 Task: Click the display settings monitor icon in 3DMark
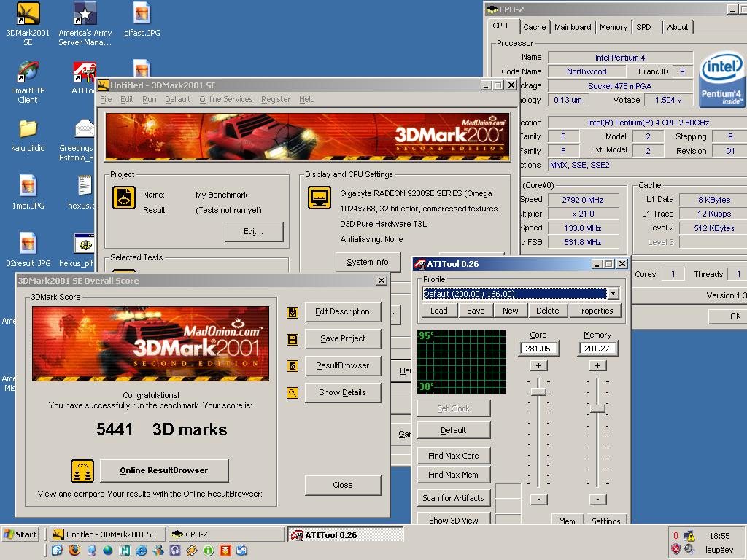[320, 198]
